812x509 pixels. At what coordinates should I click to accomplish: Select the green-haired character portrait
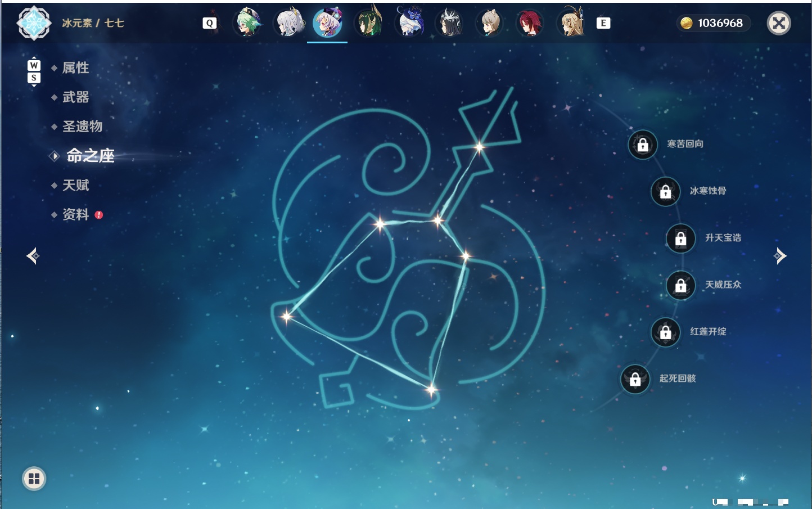pyautogui.click(x=248, y=23)
